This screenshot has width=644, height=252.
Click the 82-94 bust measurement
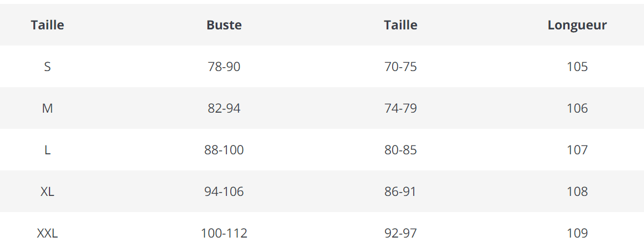(224, 108)
